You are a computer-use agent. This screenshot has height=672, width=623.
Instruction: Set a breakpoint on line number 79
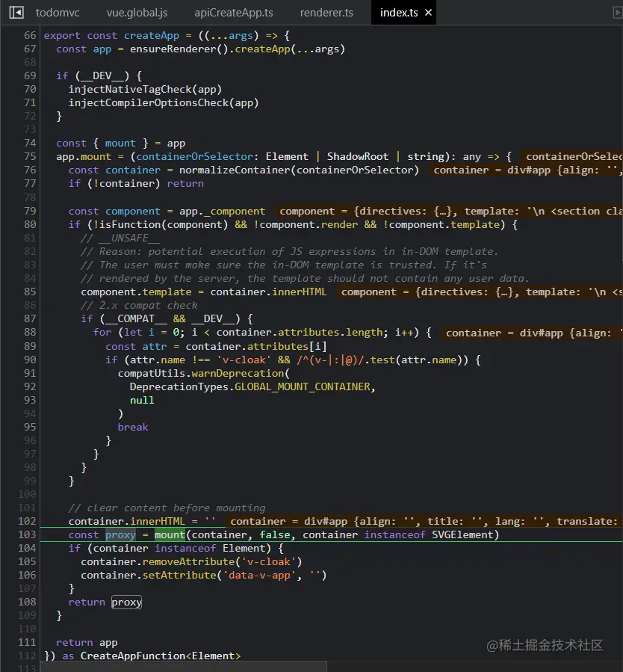pyautogui.click(x=30, y=211)
